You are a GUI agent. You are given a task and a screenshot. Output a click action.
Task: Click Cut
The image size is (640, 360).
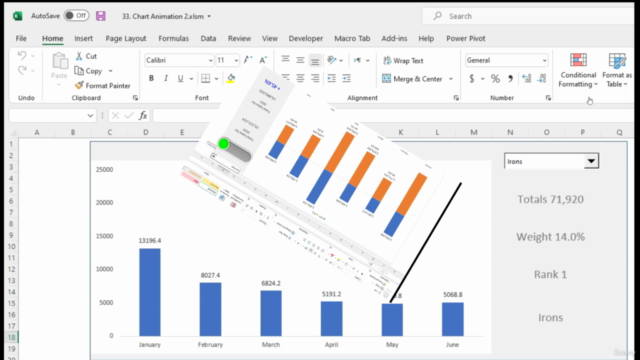click(86, 56)
